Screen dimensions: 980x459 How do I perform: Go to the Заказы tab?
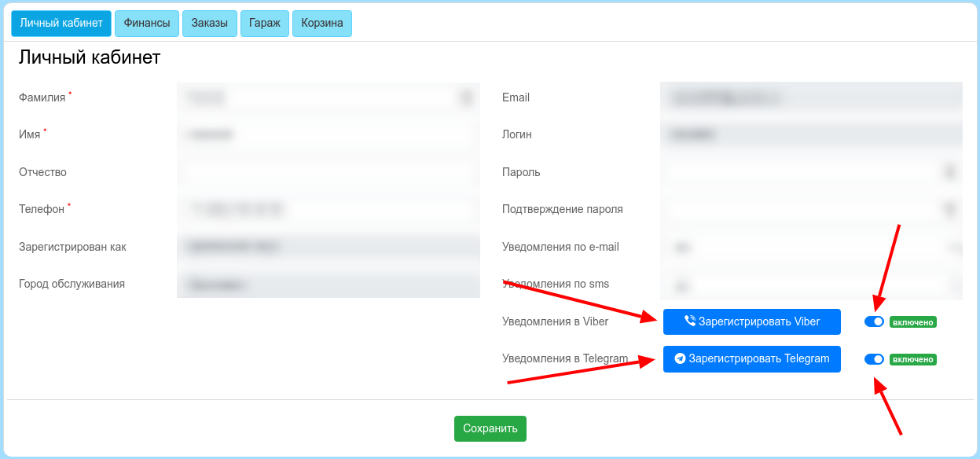(210, 24)
